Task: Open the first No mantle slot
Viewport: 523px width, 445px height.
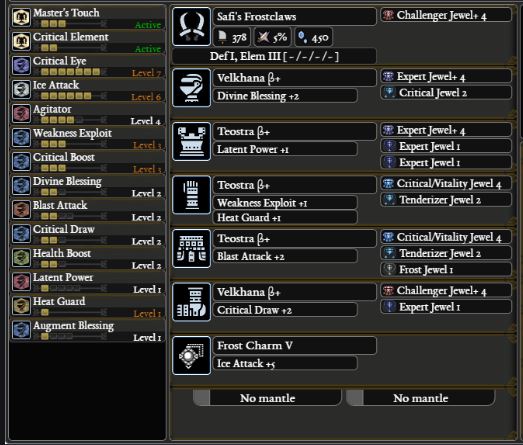Action: point(268,398)
